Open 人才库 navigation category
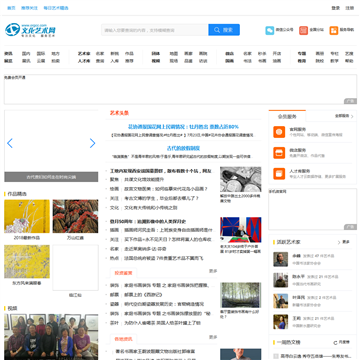Viewport: 360px width, 360px height. coord(84,61)
